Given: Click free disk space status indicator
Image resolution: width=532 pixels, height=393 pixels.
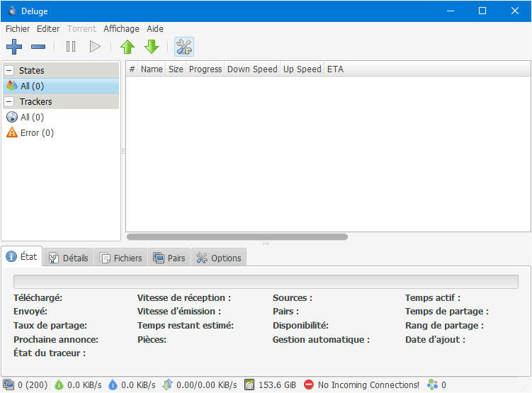Looking at the screenshot, I should tap(269, 385).
